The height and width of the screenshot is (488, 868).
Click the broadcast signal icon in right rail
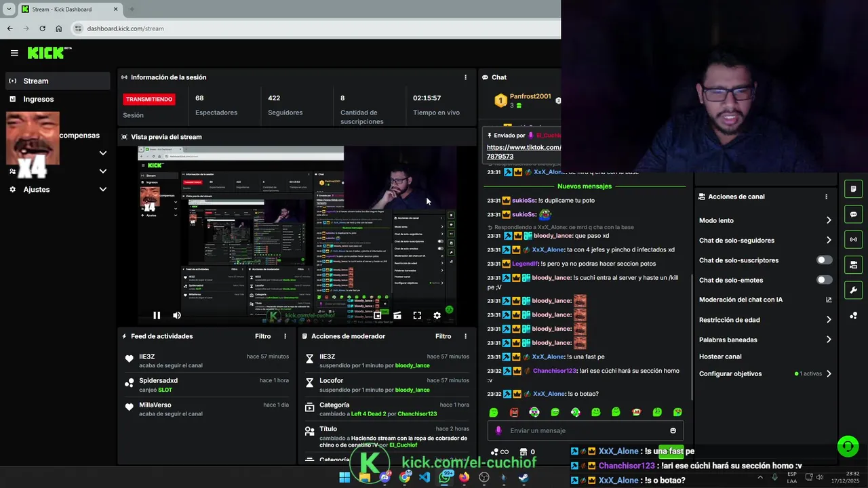click(x=853, y=239)
